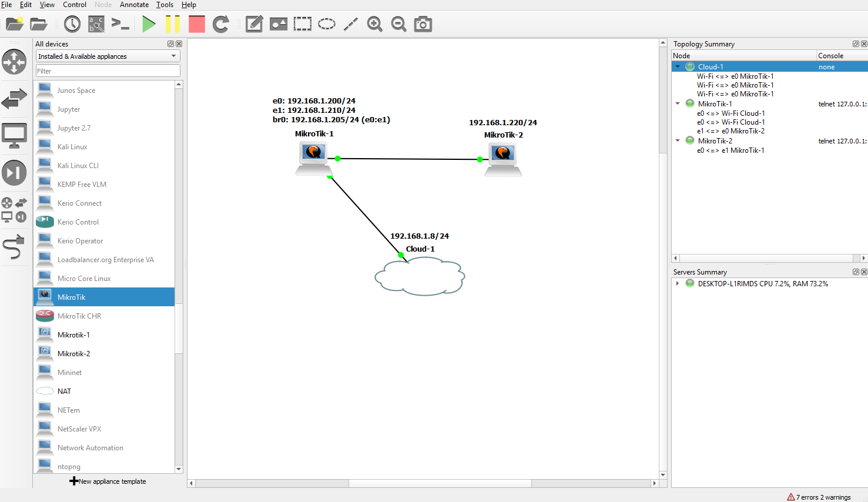
Task: Collapse the Cloud-1 node in Topology Summary
Action: [x=678, y=66]
